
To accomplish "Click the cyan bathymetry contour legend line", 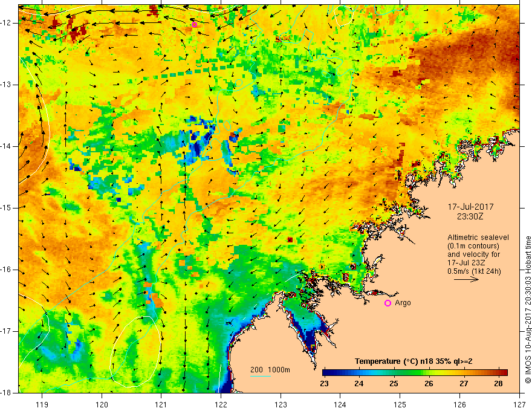I will (260, 376).
